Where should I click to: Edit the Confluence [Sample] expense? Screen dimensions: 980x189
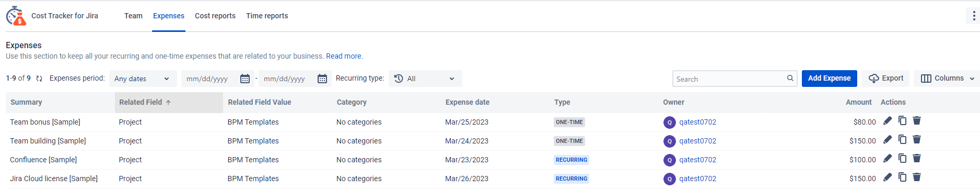[x=888, y=159]
